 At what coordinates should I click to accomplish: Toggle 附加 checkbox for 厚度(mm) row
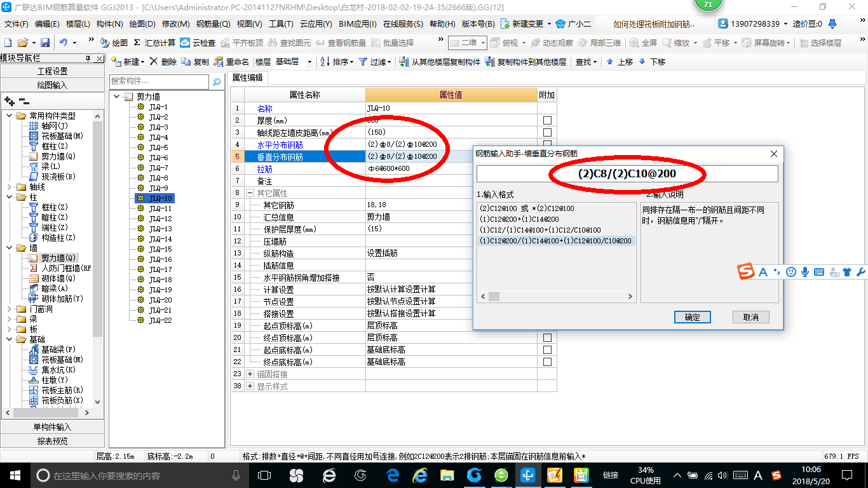click(547, 121)
